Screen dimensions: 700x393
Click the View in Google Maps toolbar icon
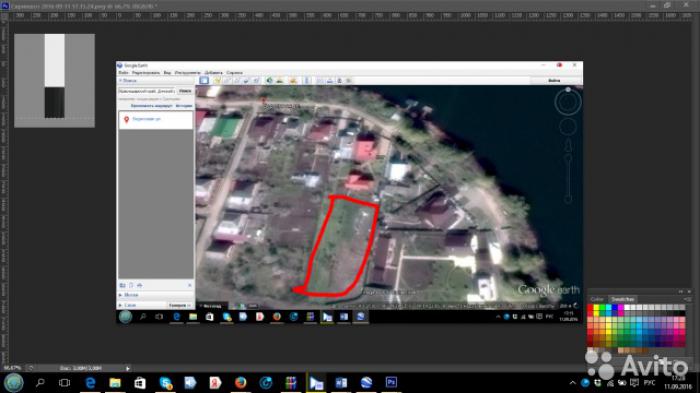point(349,80)
